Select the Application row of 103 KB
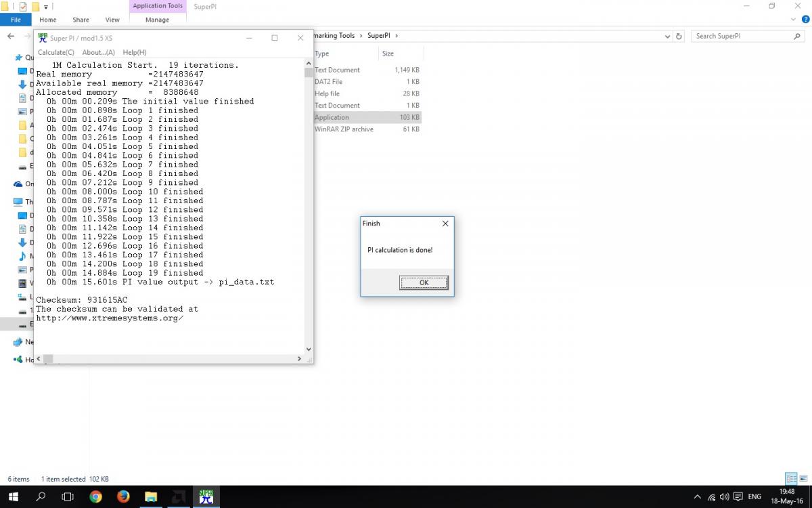 pyautogui.click(x=367, y=117)
